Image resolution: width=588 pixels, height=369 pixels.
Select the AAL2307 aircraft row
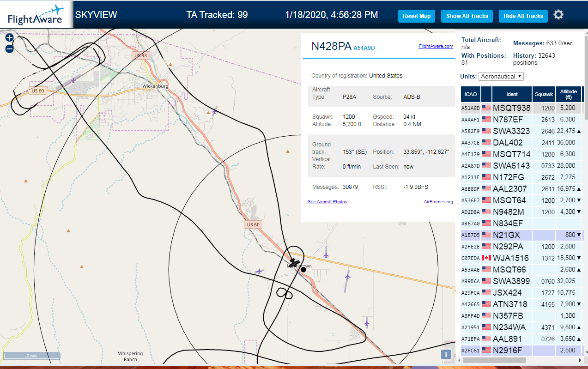521,188
